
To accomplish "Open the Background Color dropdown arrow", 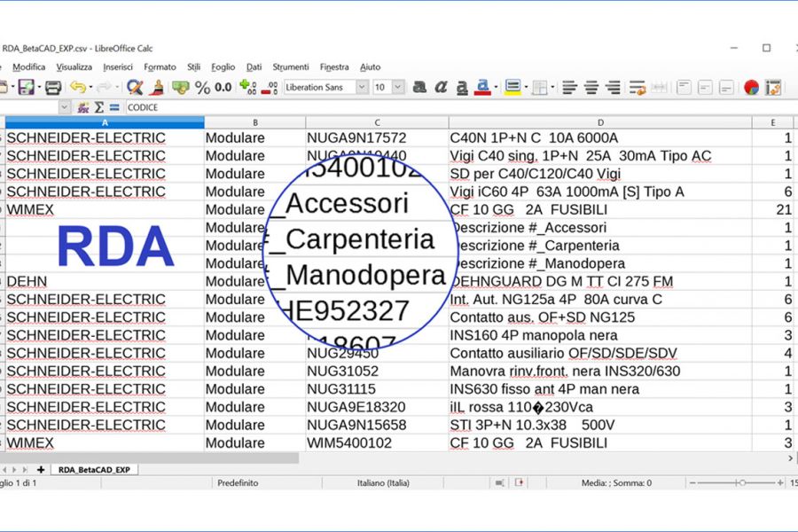I will [x=526, y=88].
